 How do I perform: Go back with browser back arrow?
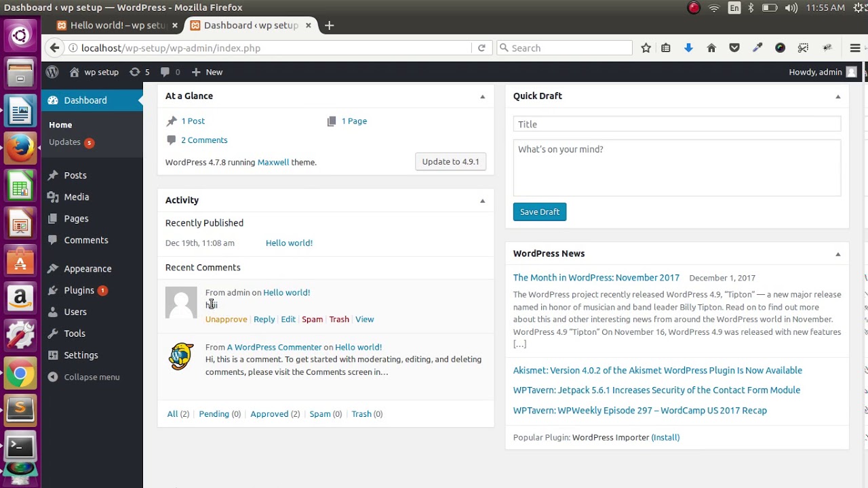tap(55, 48)
